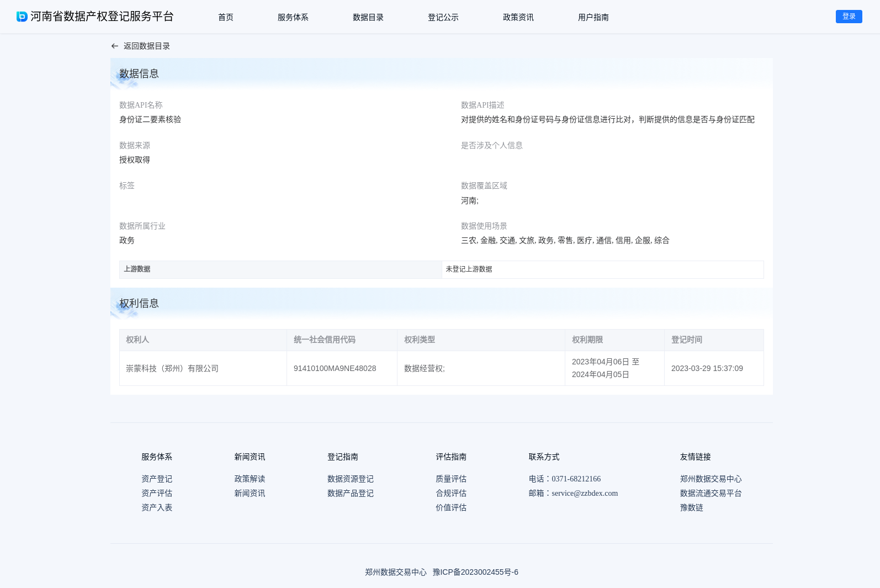Open footer link 资产评估

[157, 493]
